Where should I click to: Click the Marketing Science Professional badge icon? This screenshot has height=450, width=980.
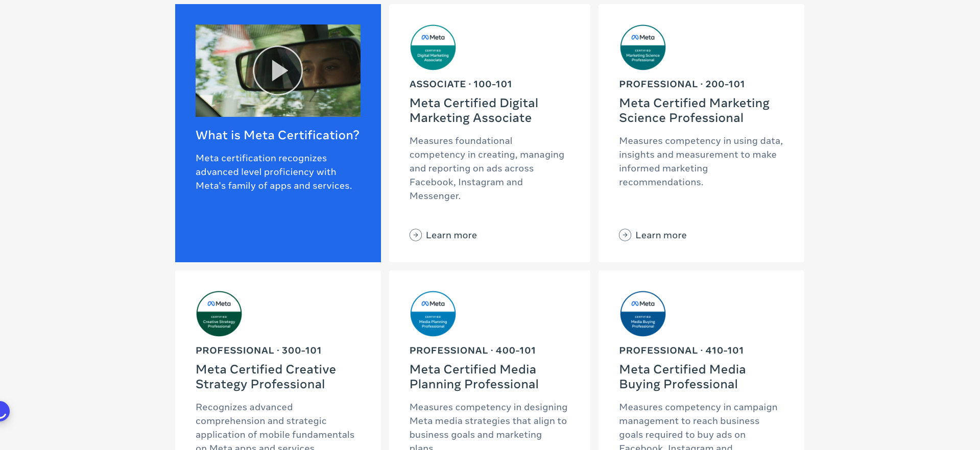pyautogui.click(x=642, y=47)
